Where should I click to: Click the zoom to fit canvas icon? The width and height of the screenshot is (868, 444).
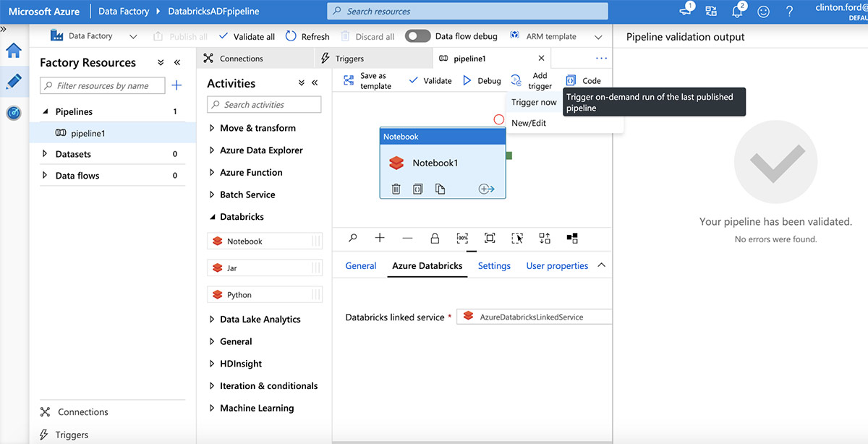[x=490, y=238]
